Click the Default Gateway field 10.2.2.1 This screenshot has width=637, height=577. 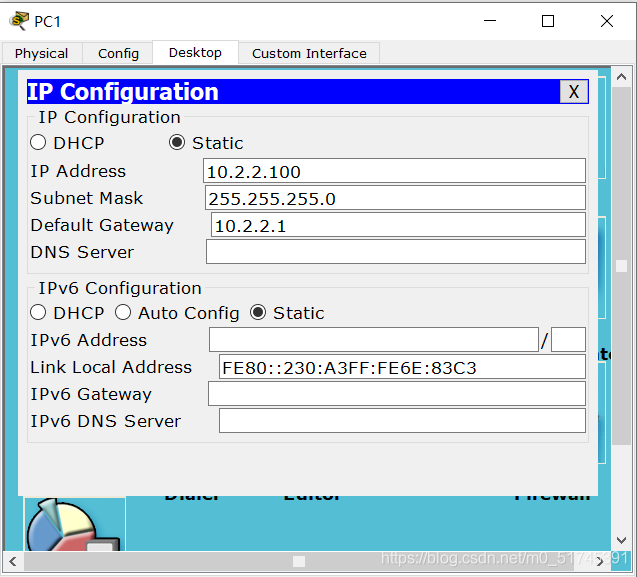(x=398, y=225)
